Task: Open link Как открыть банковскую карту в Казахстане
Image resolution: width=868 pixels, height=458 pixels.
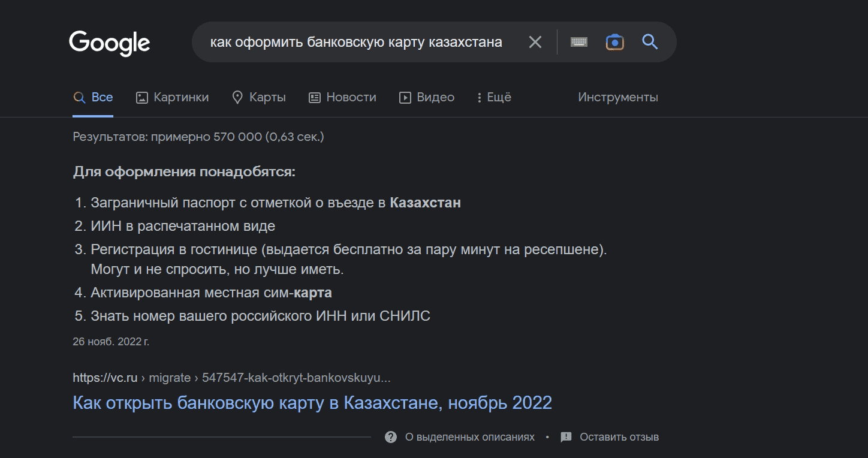Action: pyautogui.click(x=312, y=402)
